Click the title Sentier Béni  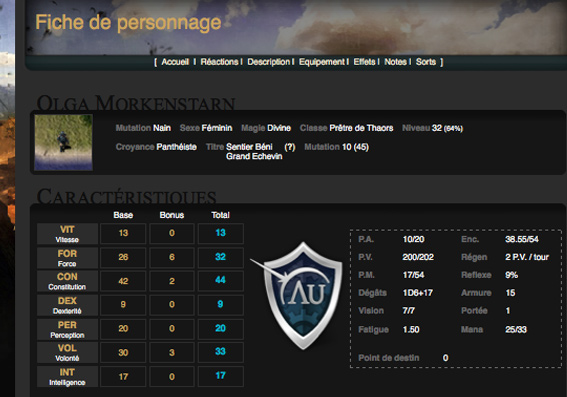(249, 147)
